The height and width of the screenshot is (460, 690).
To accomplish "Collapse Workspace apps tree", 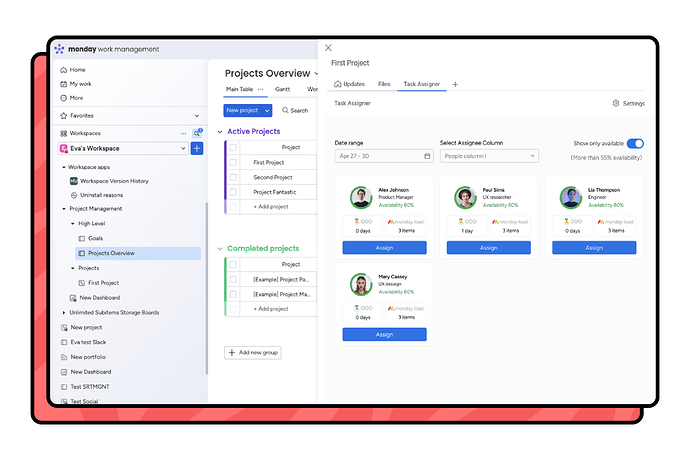I will (x=64, y=167).
